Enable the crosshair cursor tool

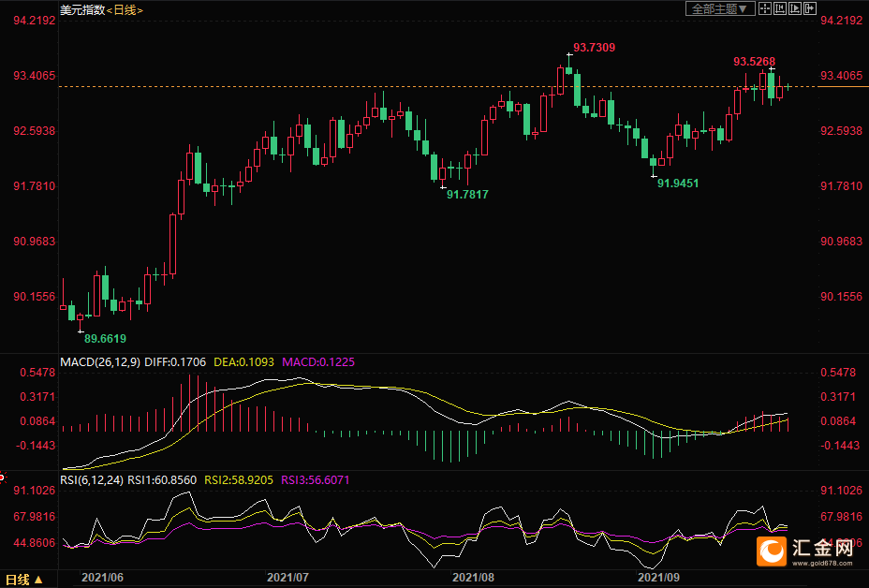coord(765,8)
